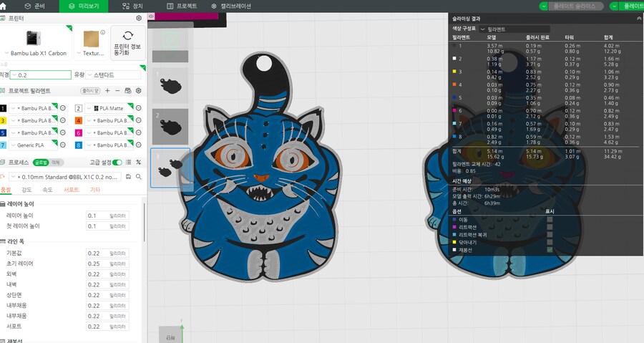Toggle 이동 display checkbox
This screenshot has width=644, height=343.
tap(550, 219)
